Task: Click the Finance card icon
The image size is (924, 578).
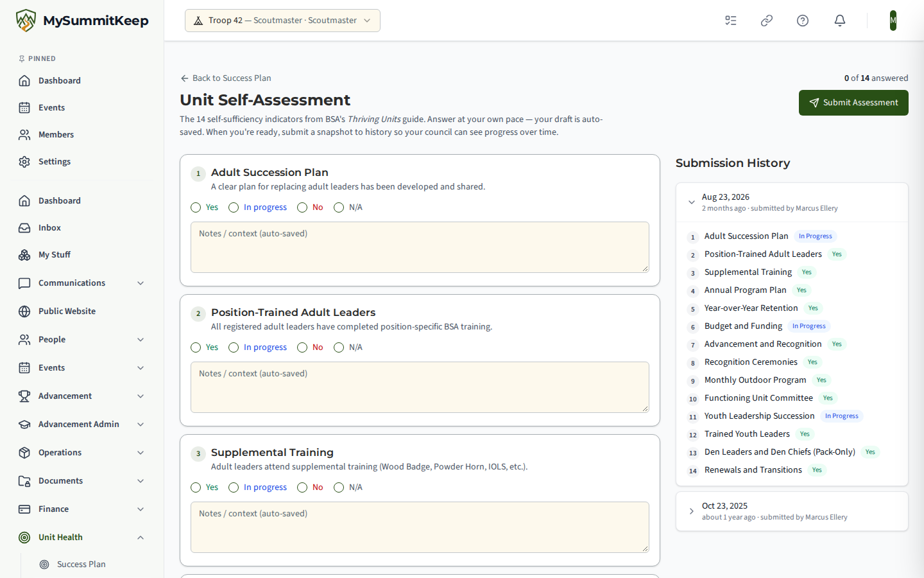Action: pos(24,509)
